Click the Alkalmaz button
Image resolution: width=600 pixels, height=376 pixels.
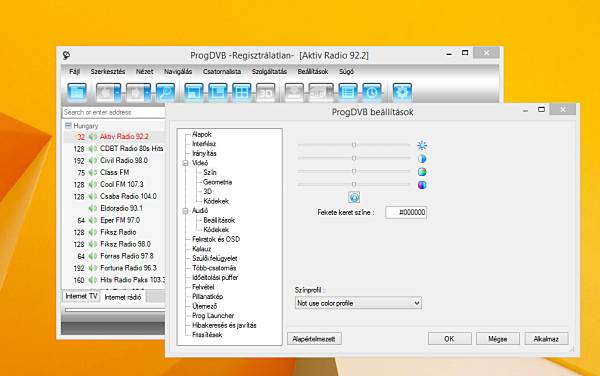[x=546, y=339]
